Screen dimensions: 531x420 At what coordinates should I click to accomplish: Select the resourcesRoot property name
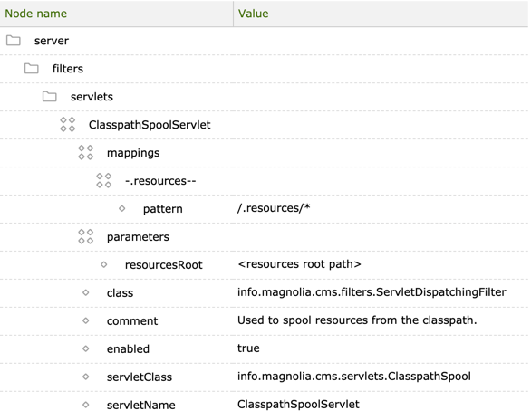click(x=164, y=265)
